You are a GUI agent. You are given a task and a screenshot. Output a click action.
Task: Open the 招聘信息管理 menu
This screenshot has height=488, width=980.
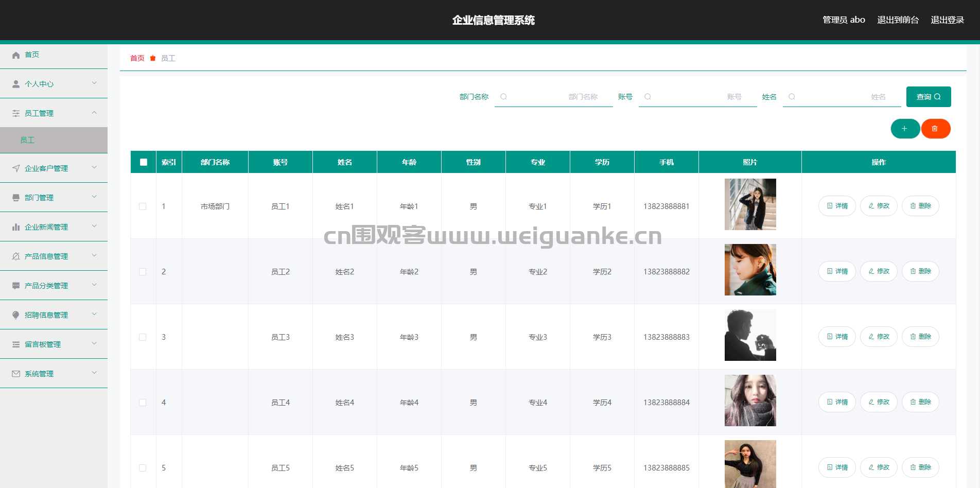coord(54,315)
